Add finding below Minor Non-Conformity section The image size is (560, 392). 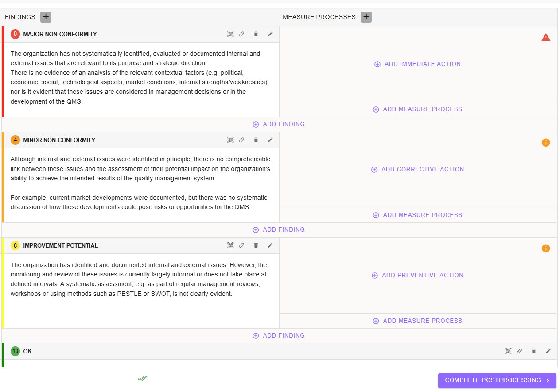click(279, 229)
